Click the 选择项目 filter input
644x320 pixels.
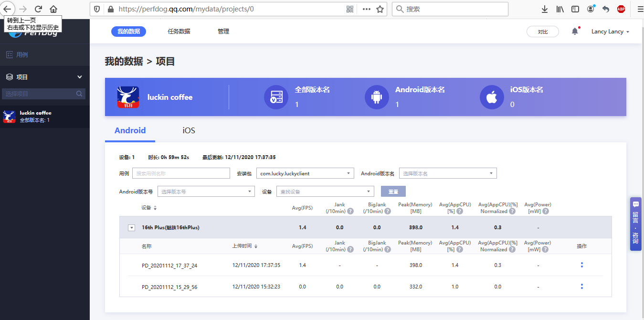click(x=44, y=94)
